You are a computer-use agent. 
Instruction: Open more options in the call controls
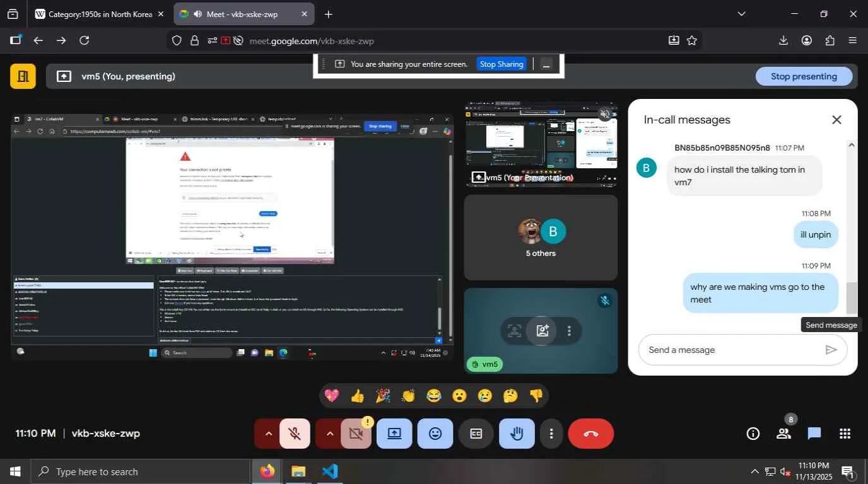click(x=551, y=434)
